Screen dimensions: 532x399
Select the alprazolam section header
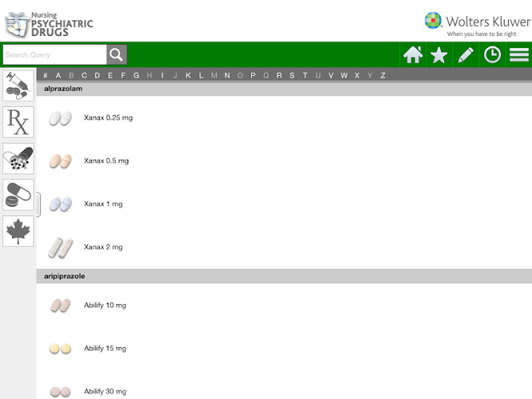[x=284, y=89]
